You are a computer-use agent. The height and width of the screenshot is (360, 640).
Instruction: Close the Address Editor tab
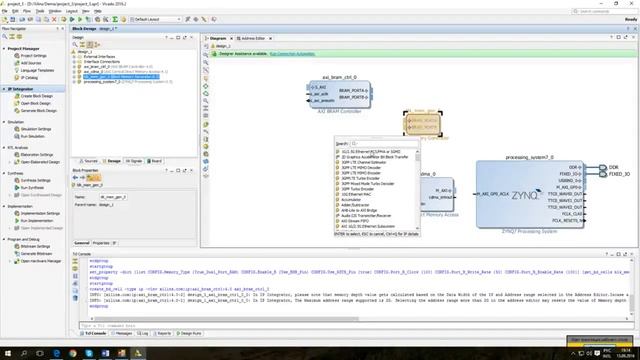pos(271,38)
